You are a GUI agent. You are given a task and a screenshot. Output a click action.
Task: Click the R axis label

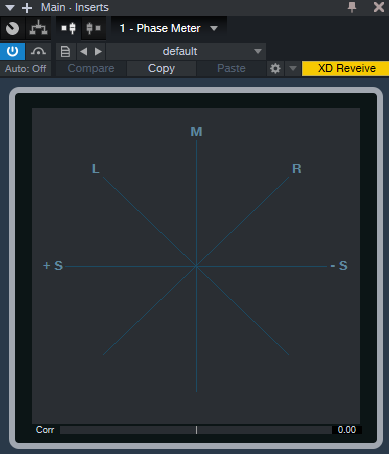pos(297,169)
